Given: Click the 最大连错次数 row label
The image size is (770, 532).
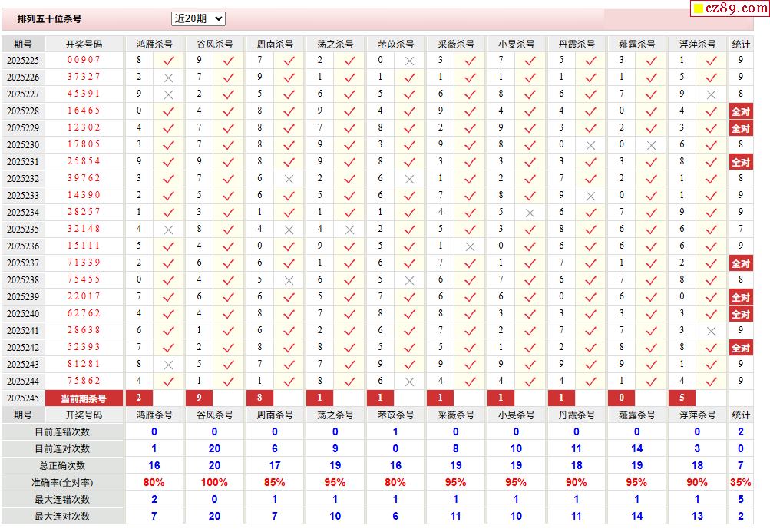Looking at the screenshot, I should (x=62, y=500).
